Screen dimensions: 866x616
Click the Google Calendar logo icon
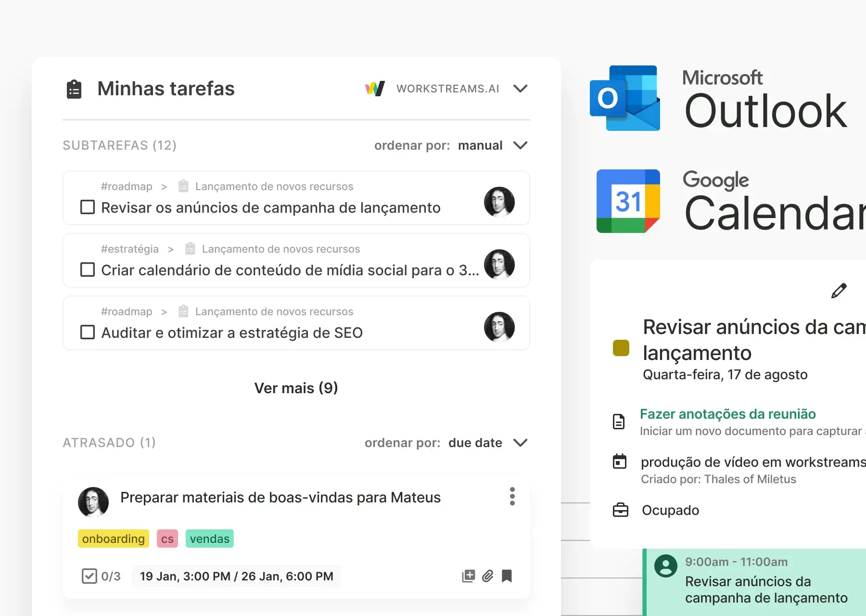pyautogui.click(x=628, y=201)
